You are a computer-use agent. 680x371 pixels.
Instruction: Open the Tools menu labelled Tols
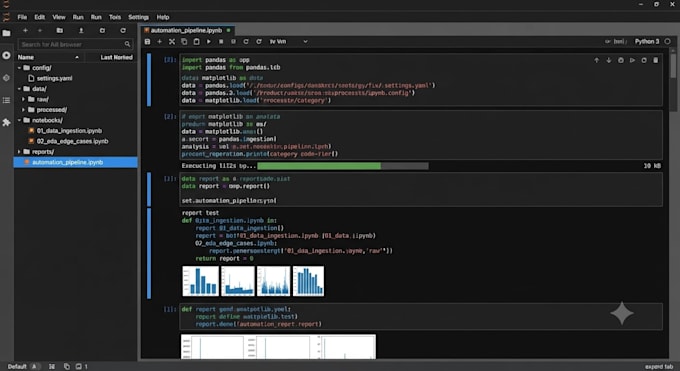pyautogui.click(x=115, y=17)
